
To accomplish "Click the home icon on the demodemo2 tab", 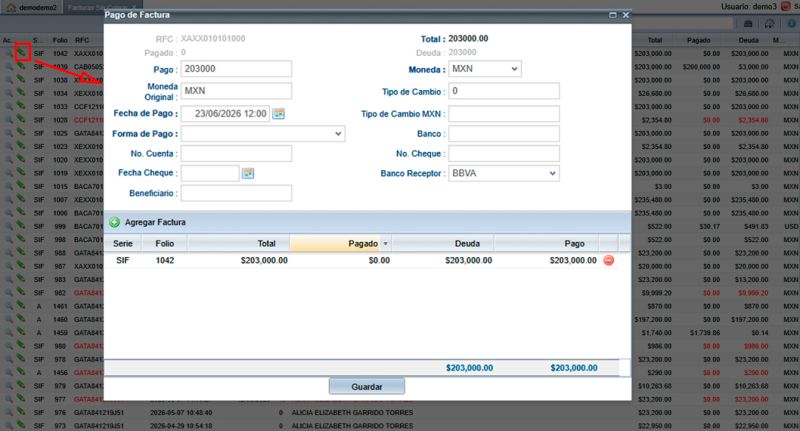I will coord(11,8).
